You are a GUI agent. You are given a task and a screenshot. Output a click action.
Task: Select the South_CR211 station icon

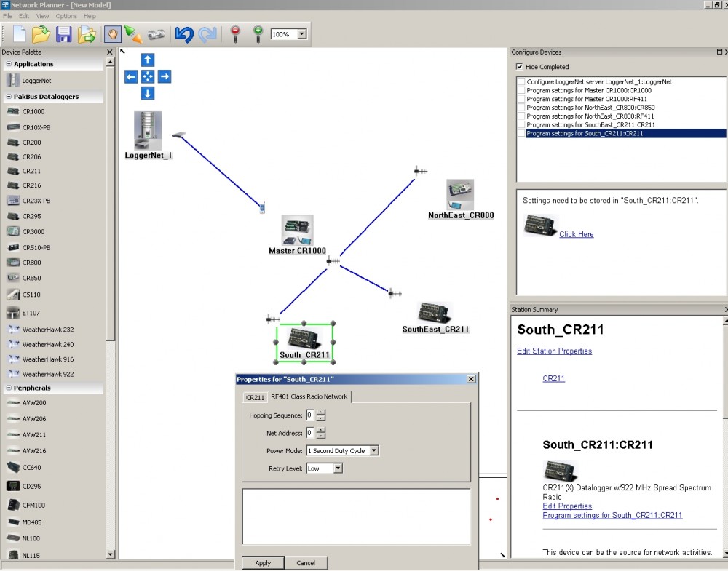(x=304, y=338)
